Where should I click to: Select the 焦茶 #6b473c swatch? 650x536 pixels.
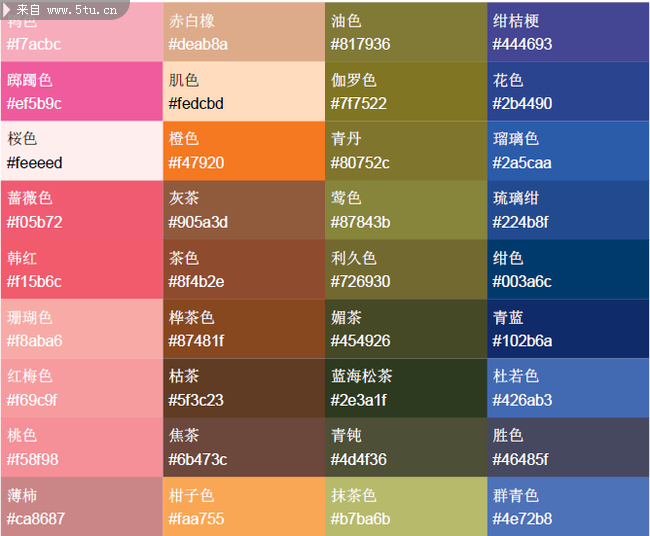[x=244, y=447]
